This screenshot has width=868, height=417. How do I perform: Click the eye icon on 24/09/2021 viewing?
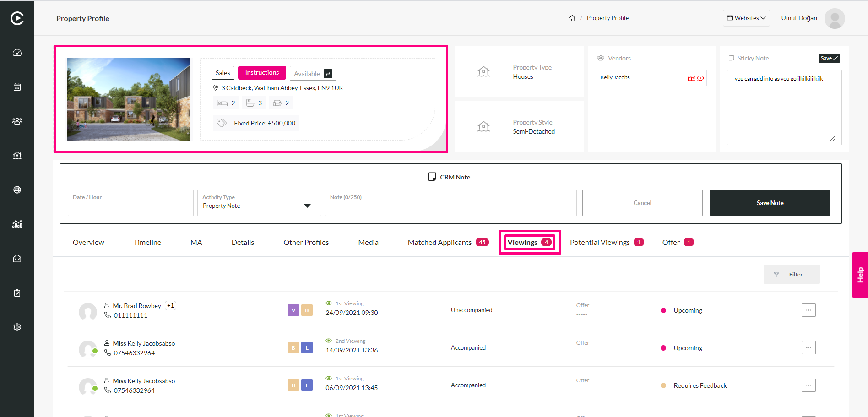329,303
